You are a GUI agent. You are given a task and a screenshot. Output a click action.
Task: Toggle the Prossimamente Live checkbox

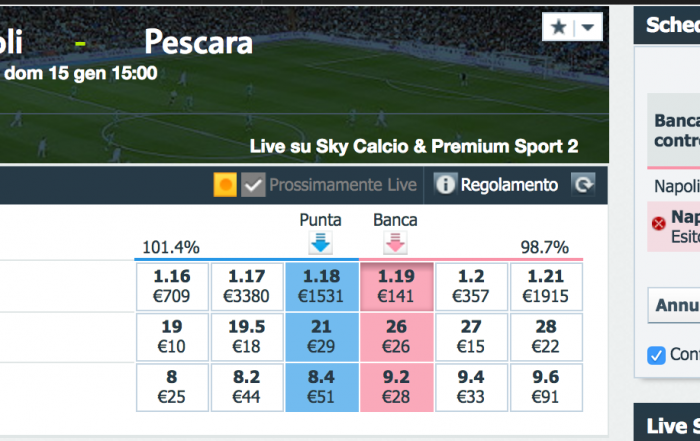pos(253,185)
